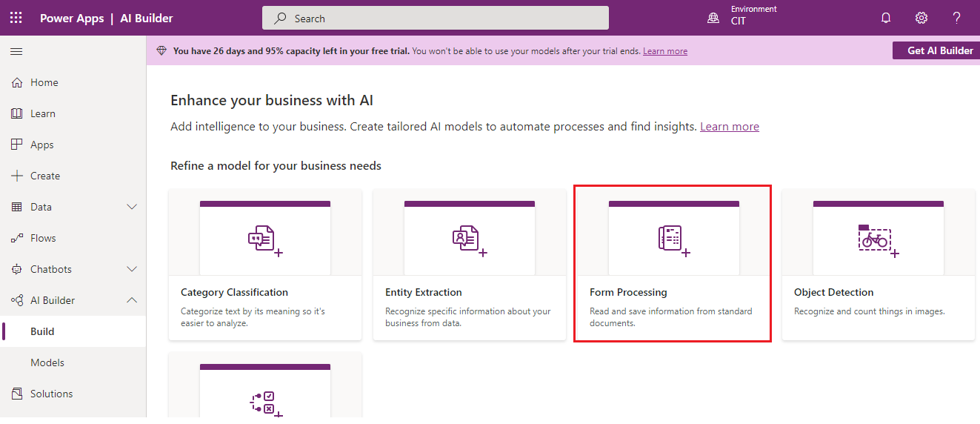Click the notifications bell icon

pyautogui.click(x=886, y=18)
